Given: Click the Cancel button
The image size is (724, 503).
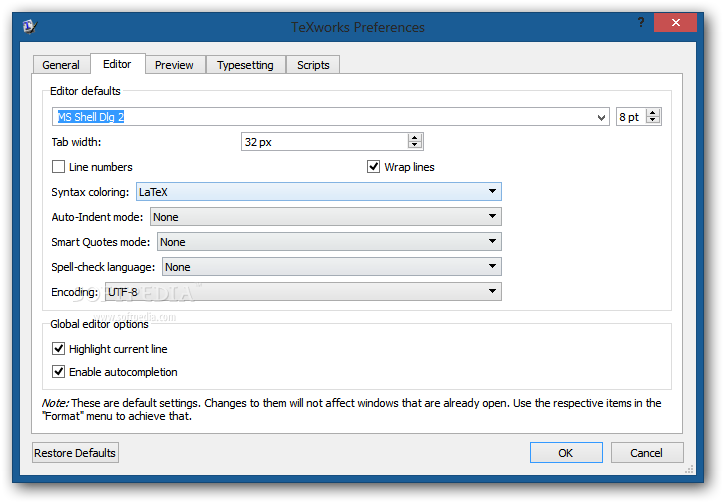Looking at the screenshot, I should click(x=647, y=453).
